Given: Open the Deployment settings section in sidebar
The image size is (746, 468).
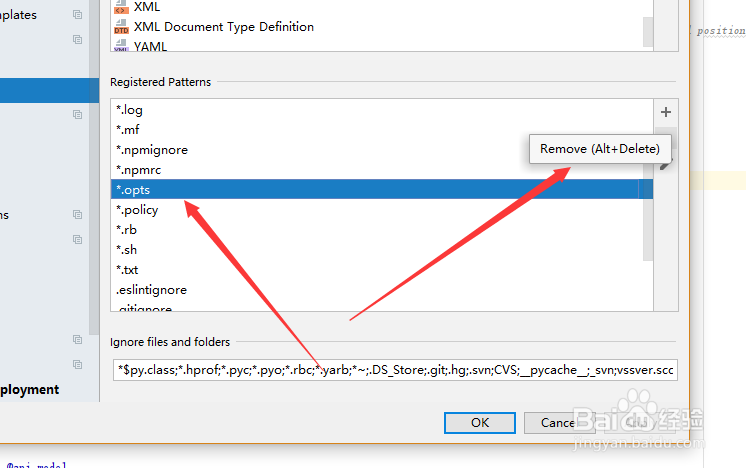Looking at the screenshot, I should click(x=30, y=390).
